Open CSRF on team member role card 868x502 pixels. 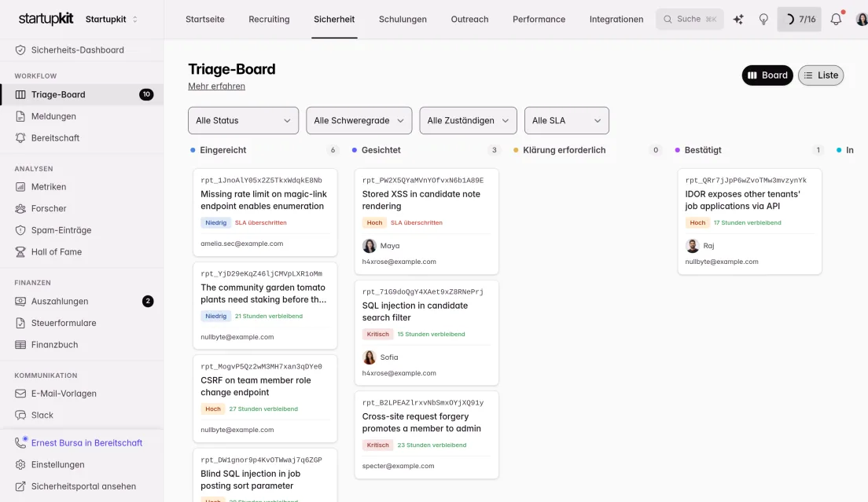265,398
